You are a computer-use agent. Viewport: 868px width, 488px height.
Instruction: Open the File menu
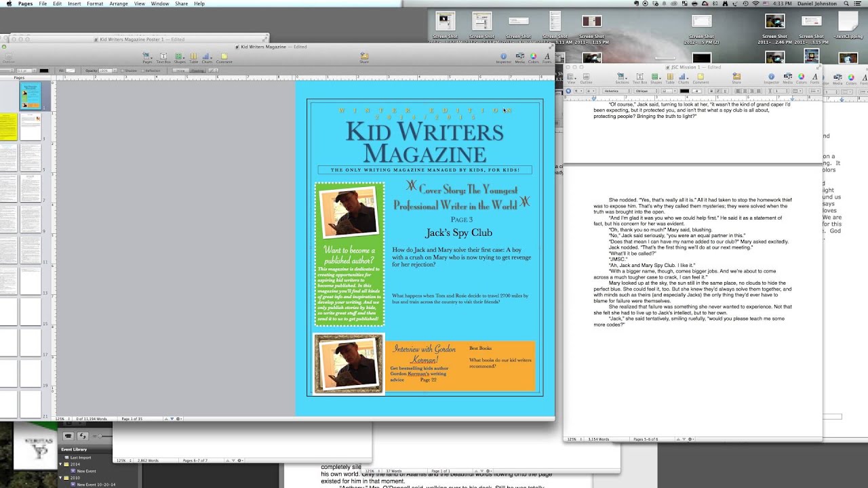[43, 3]
